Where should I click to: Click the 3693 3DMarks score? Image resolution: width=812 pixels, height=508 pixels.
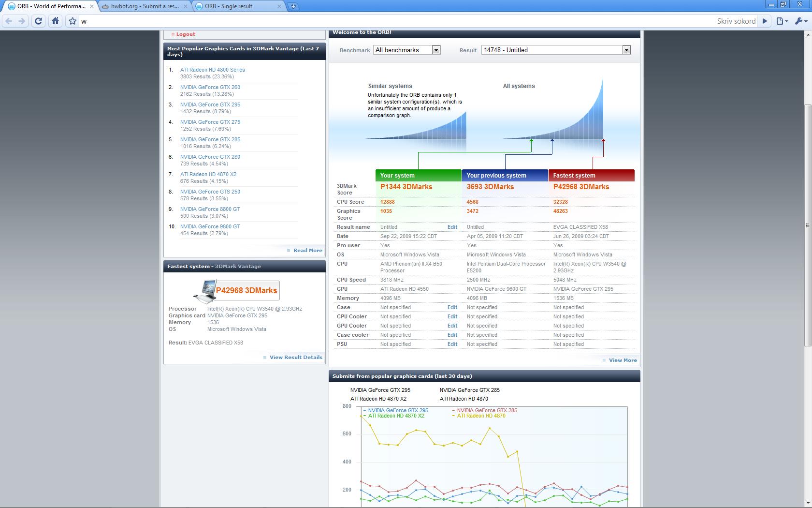click(490, 187)
